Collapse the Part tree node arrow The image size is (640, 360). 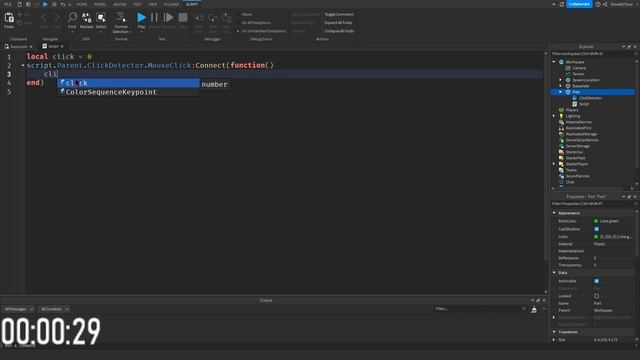click(561, 92)
